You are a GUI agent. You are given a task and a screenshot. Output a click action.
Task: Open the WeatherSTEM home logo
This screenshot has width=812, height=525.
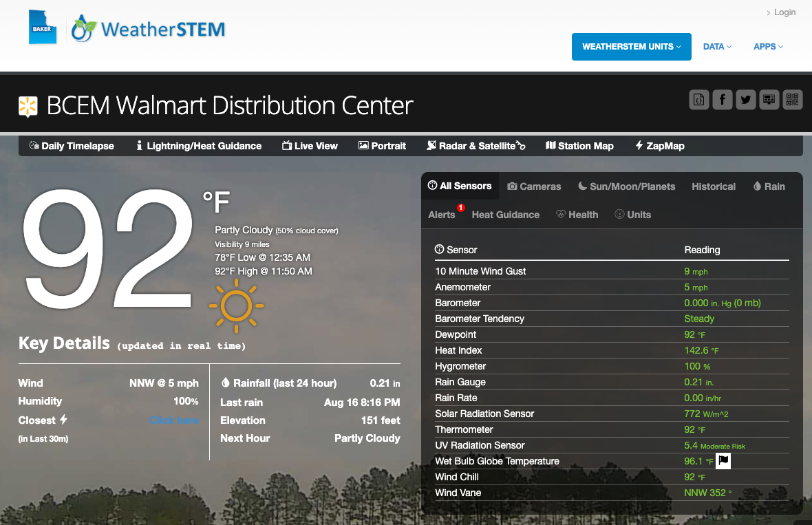pos(148,29)
